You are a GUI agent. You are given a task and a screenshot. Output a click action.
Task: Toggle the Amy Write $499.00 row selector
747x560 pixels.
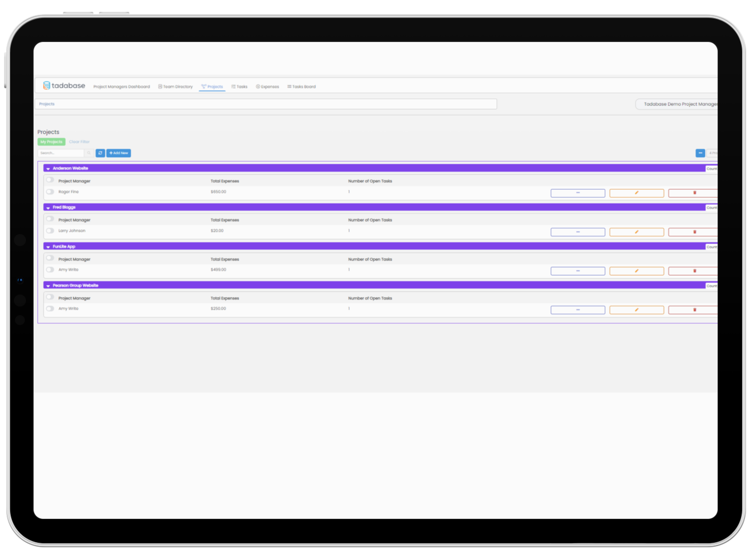(50, 269)
